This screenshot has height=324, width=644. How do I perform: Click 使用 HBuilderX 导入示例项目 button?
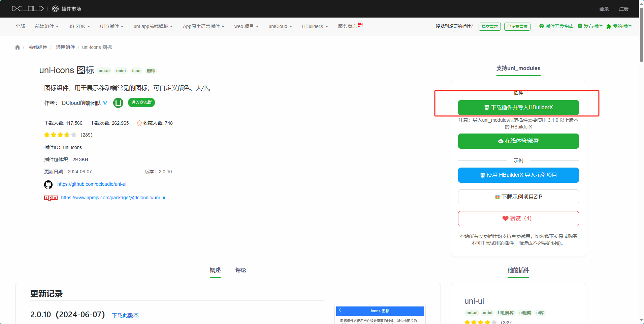point(518,175)
